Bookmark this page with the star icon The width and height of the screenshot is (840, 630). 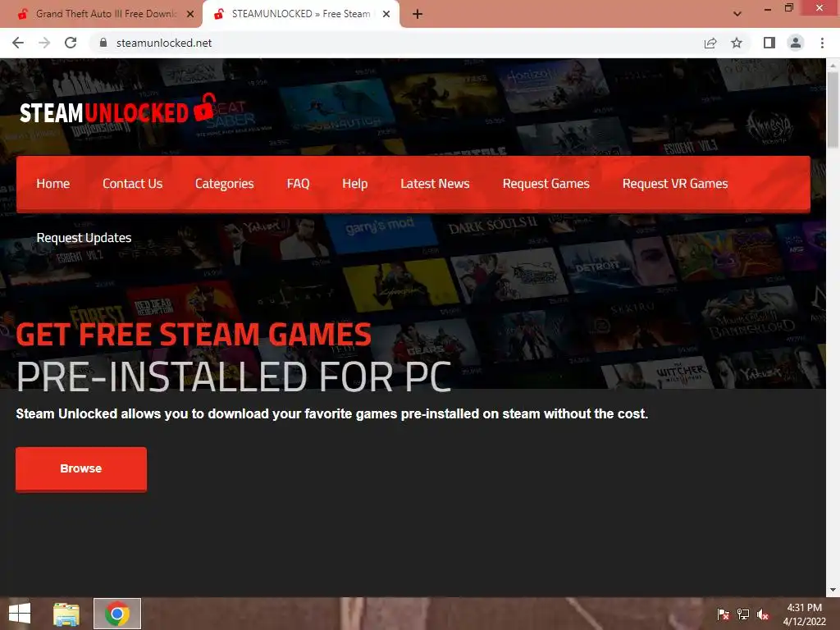click(737, 43)
